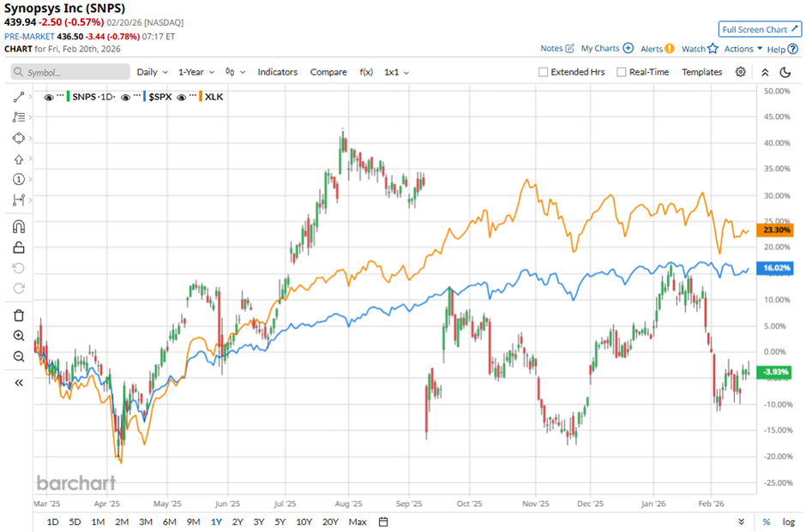The image size is (806, 532).
Task: Zoom out using the magnifier minus icon
Action: coord(19,356)
